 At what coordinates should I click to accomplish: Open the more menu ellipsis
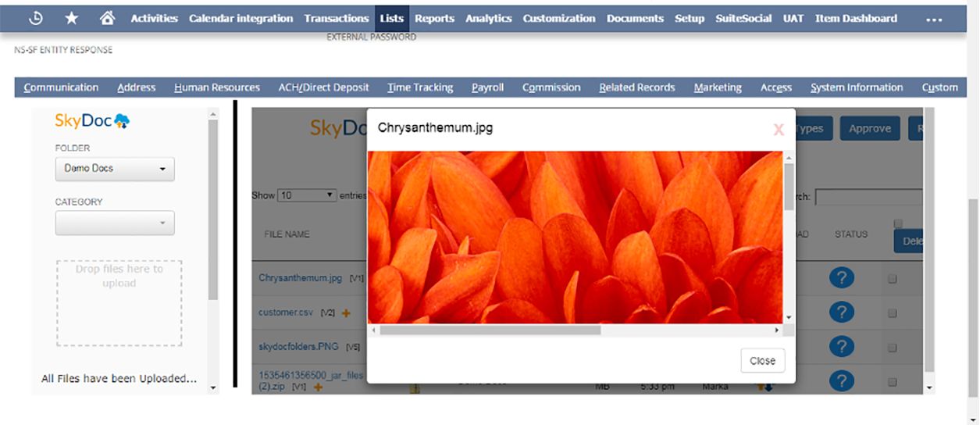coord(934,20)
